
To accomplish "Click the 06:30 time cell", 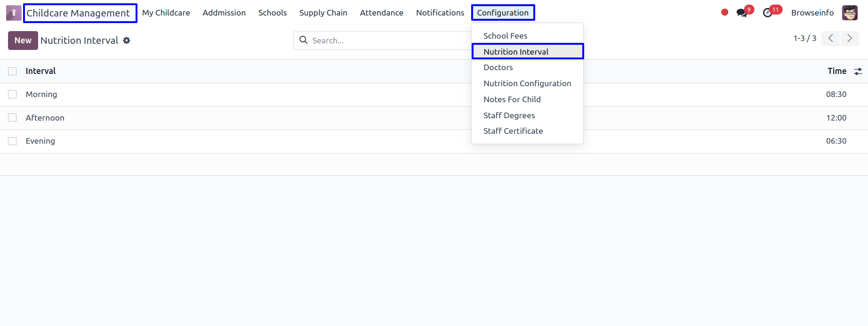I will [836, 141].
